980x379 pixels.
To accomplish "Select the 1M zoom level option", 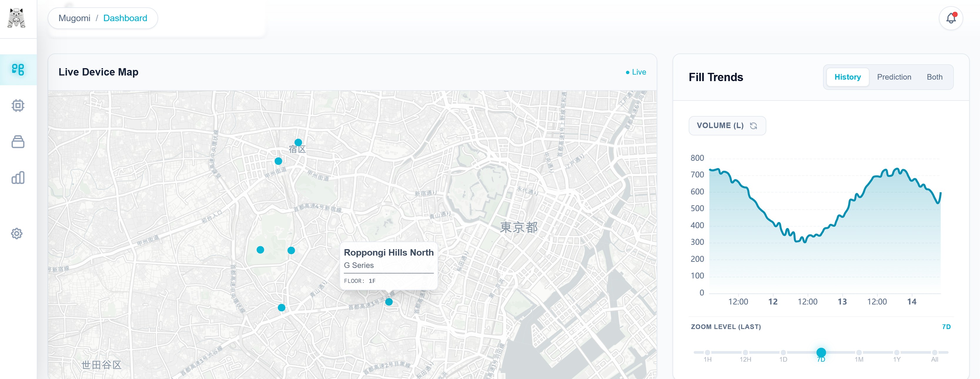I will (859, 352).
